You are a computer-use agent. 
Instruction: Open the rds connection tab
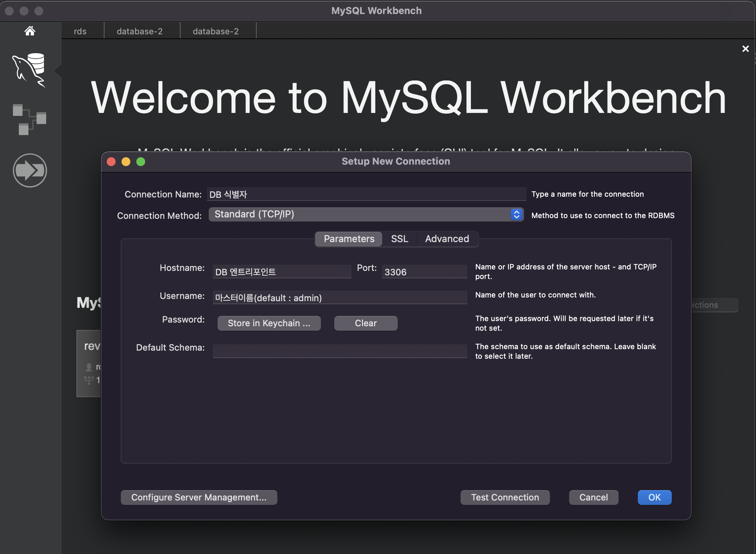point(80,31)
